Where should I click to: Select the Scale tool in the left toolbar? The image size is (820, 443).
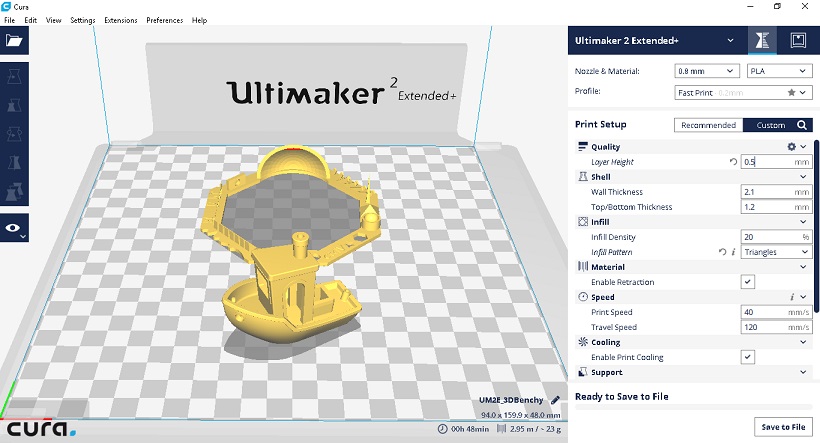[14, 105]
